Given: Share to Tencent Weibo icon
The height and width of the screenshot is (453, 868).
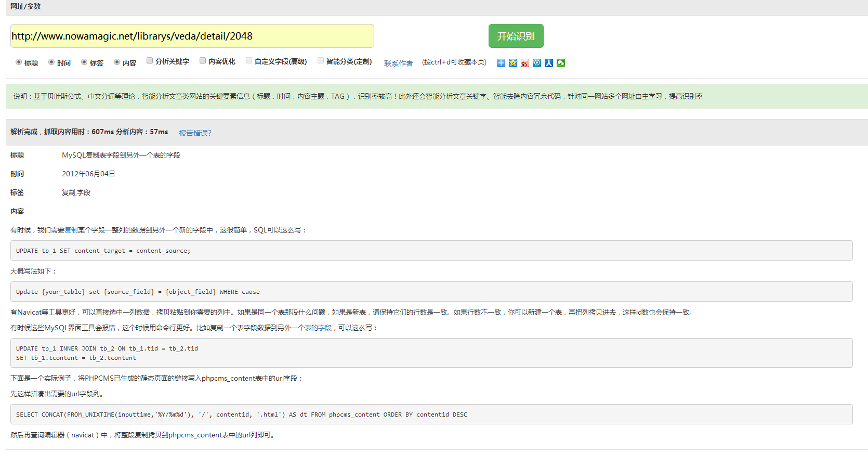Looking at the screenshot, I should click(x=537, y=63).
